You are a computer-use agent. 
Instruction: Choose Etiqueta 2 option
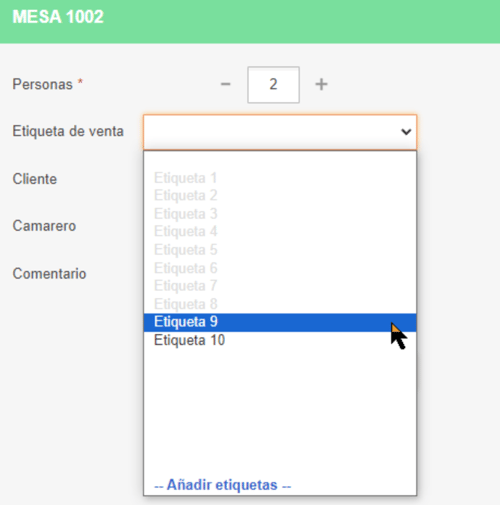click(x=280, y=196)
